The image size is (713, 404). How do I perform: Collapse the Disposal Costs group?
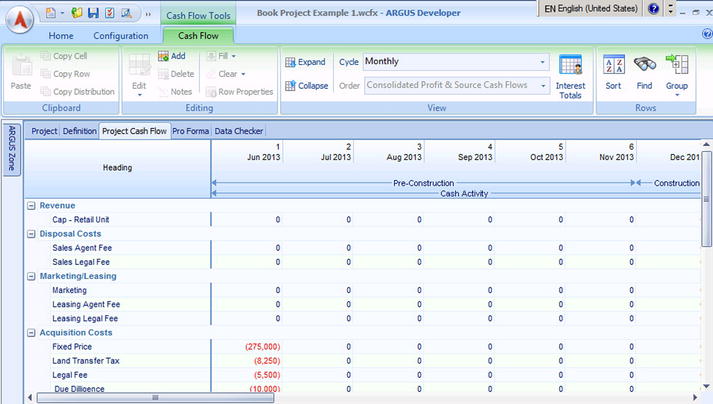31,234
